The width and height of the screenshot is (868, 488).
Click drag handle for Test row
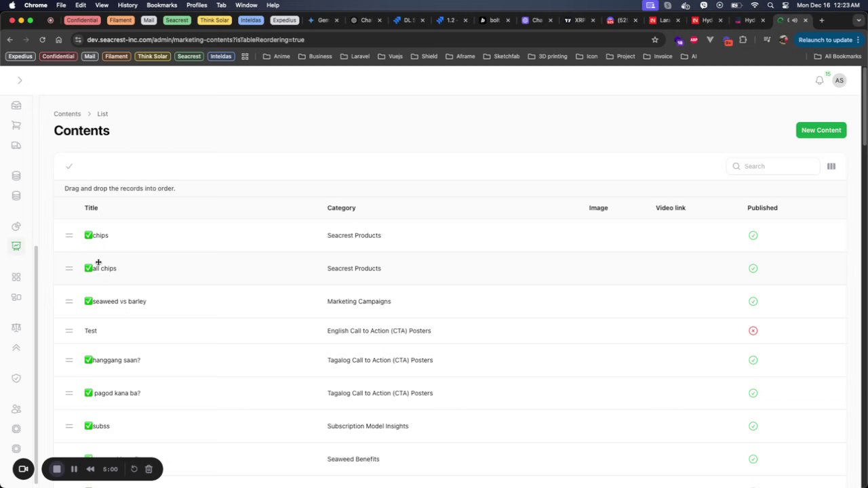pos(69,331)
